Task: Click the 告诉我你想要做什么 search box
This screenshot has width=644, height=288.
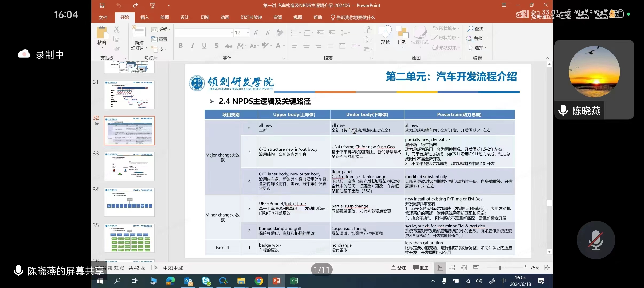Action: pos(353,18)
